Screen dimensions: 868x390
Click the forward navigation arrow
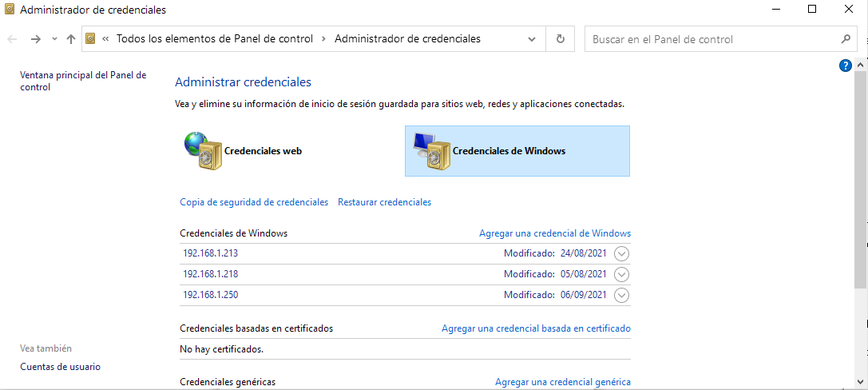tap(35, 39)
